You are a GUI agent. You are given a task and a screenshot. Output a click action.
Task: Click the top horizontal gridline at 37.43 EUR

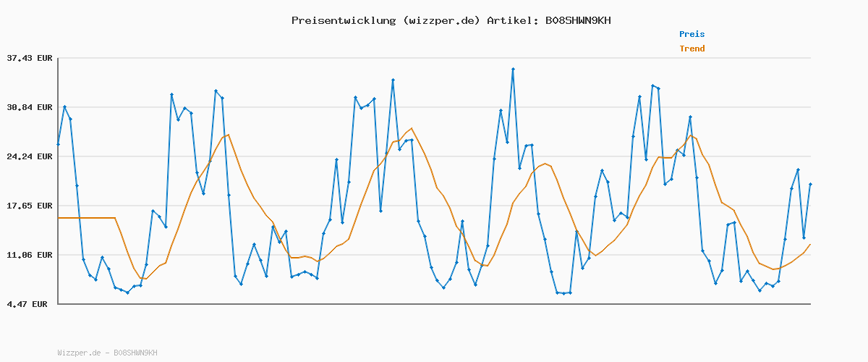click(434, 58)
